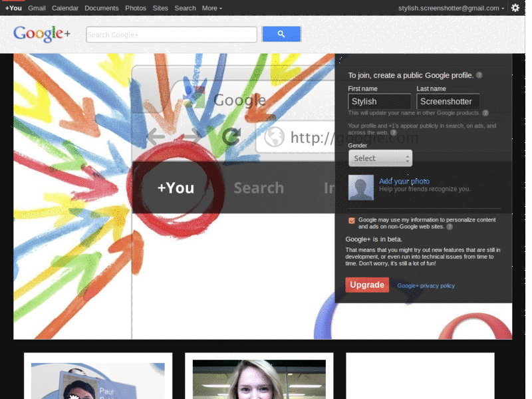Screen dimensions: 532x399
Task: Open help icon beside create profile heading
Action: tap(479, 75)
